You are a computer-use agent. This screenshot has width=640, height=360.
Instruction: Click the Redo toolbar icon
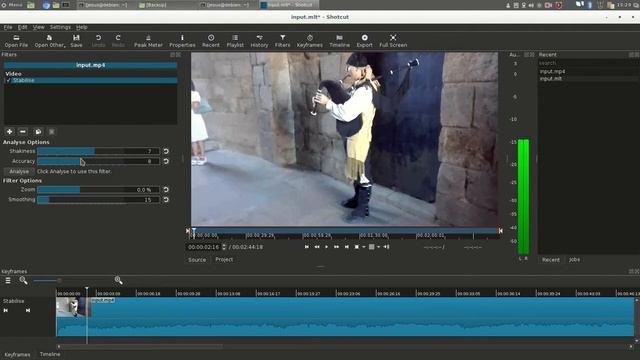coord(118,41)
